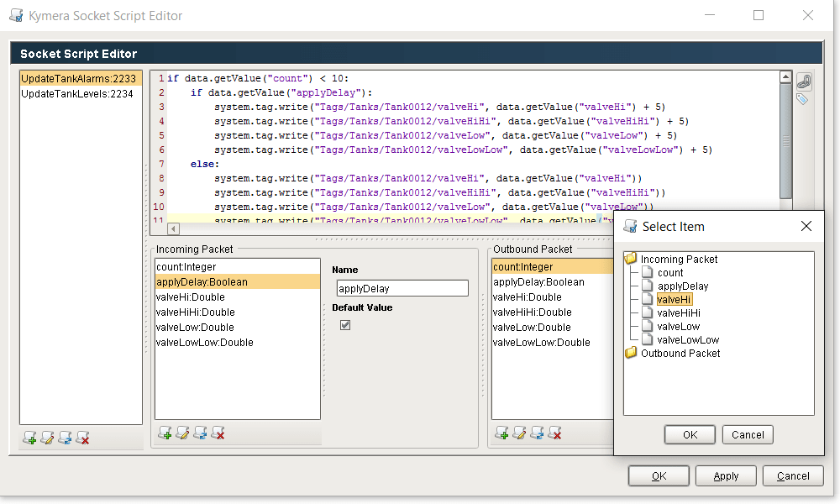Image resolution: width=840 pixels, height=504 pixels.
Task: Maximize the Kymera Socket Script Editor window
Action: (759, 15)
